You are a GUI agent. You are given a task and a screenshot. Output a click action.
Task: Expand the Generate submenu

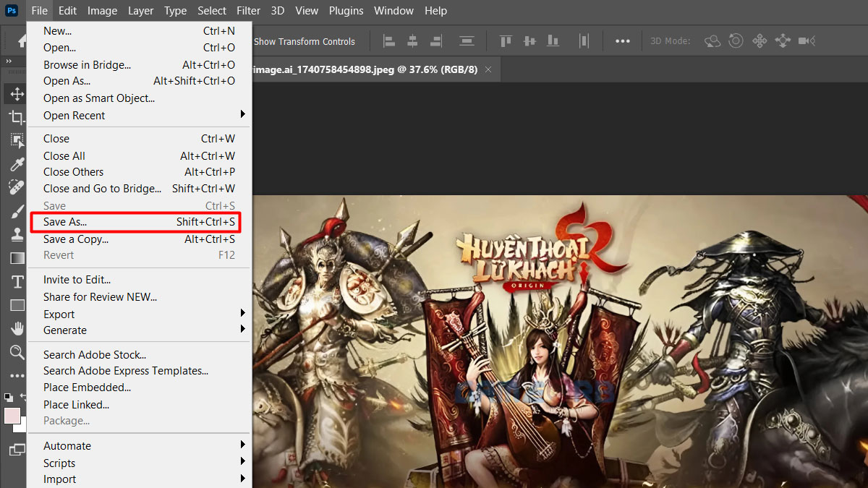tap(139, 330)
